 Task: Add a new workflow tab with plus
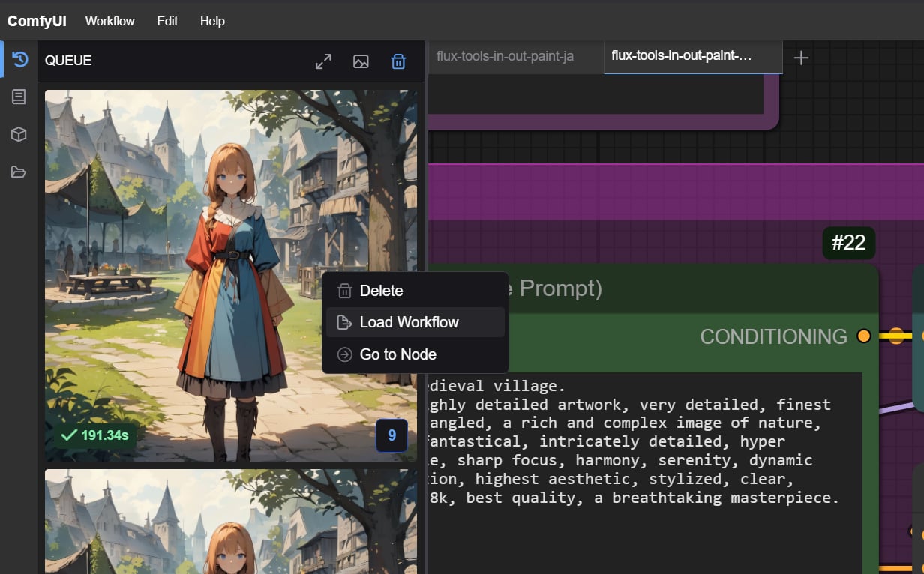point(801,58)
